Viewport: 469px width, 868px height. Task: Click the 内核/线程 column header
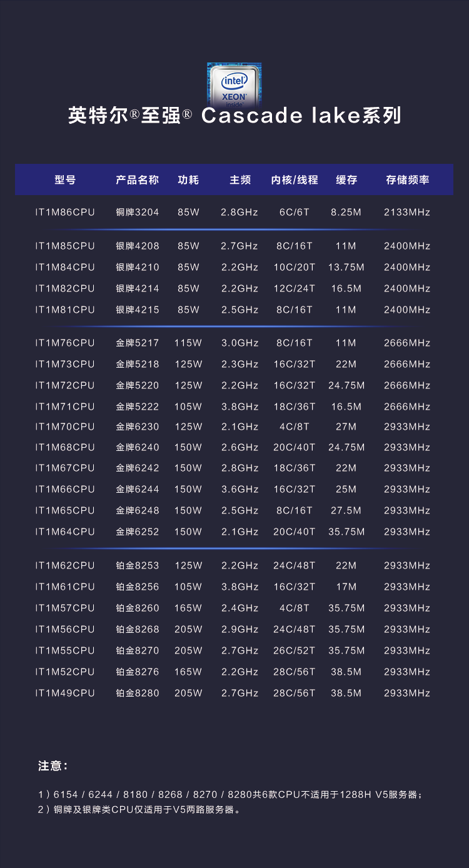295,180
